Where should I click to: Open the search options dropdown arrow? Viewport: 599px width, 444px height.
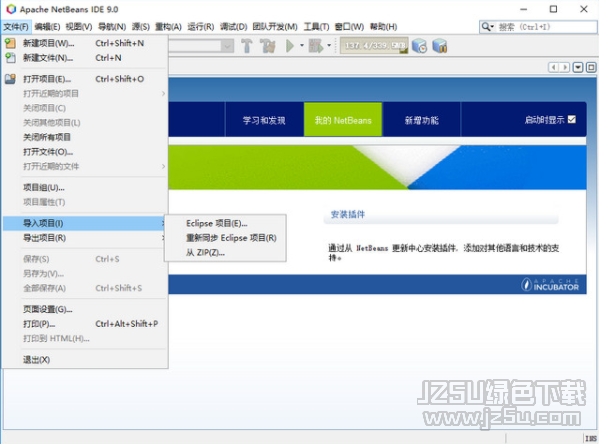click(x=492, y=27)
